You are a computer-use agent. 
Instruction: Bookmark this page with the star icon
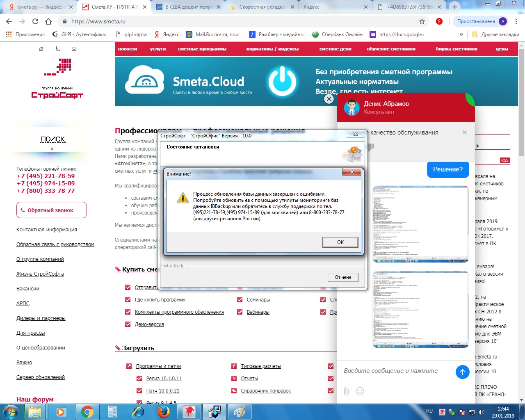tap(422, 21)
